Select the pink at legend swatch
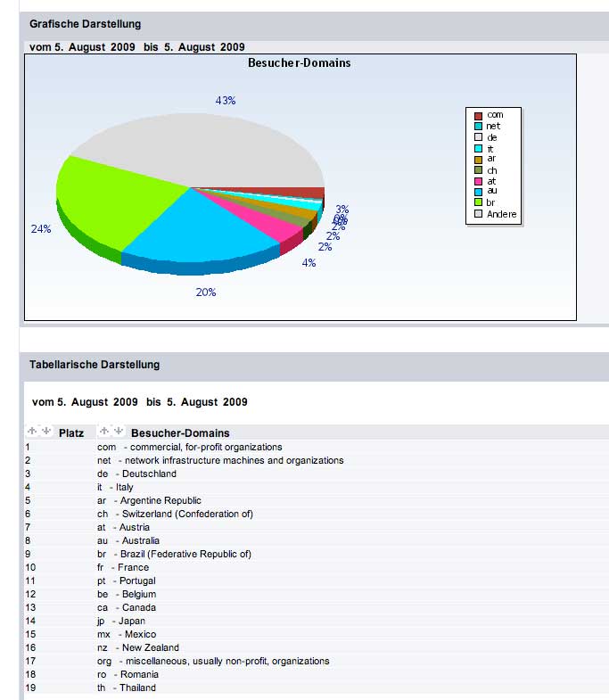The height and width of the screenshot is (700, 609). pyautogui.click(x=478, y=181)
